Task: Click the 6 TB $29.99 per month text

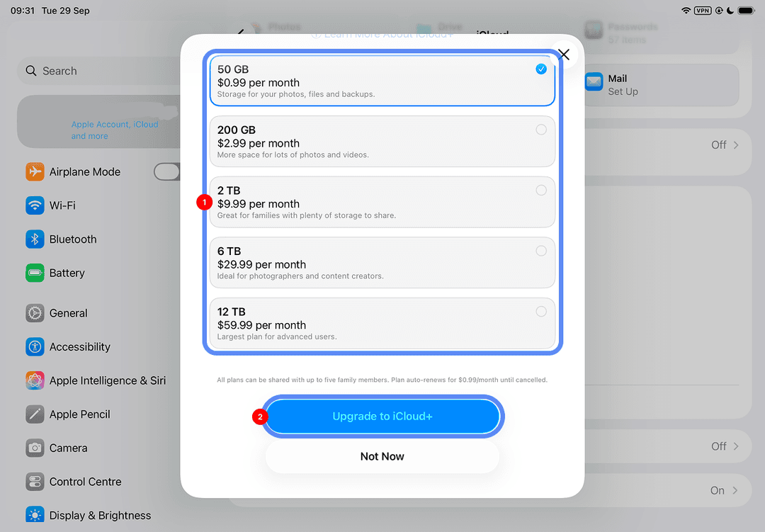Action: pyautogui.click(x=262, y=258)
